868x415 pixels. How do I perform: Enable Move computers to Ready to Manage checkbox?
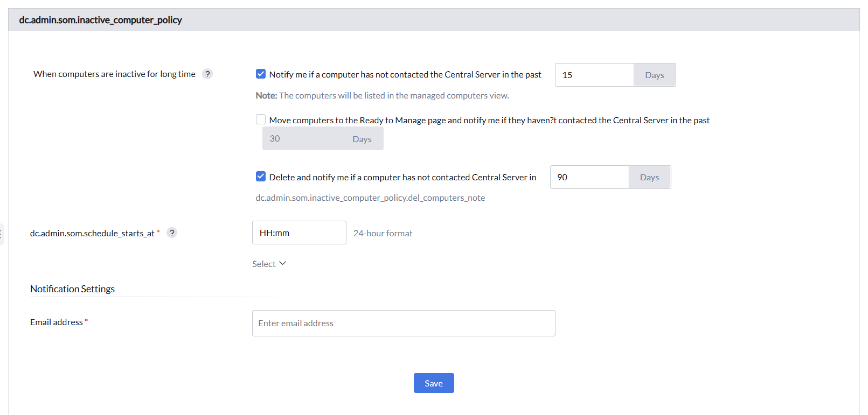tap(261, 119)
